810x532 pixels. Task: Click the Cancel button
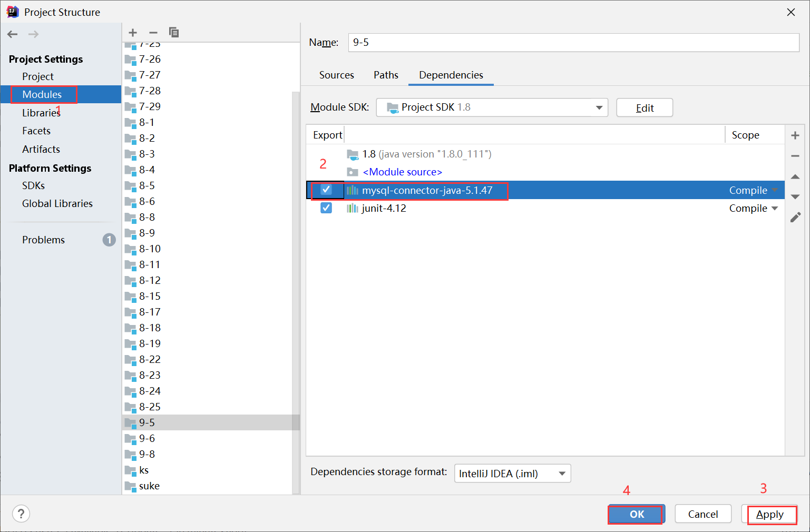pos(703,514)
